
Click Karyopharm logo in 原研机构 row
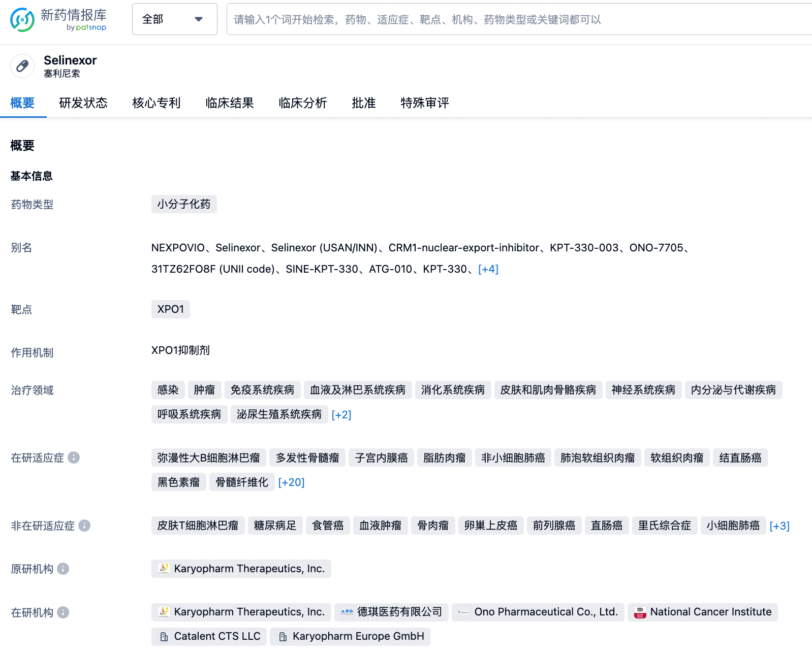pos(164,569)
